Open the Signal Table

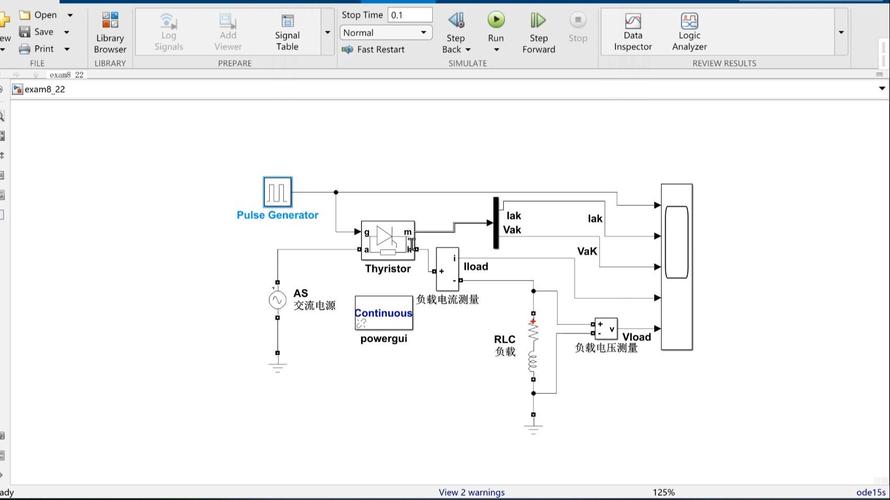click(287, 31)
